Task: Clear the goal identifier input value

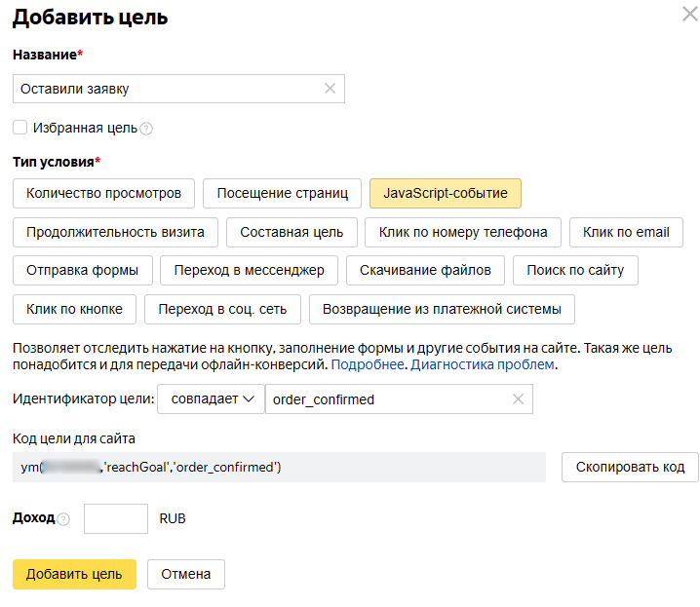Action: point(518,399)
